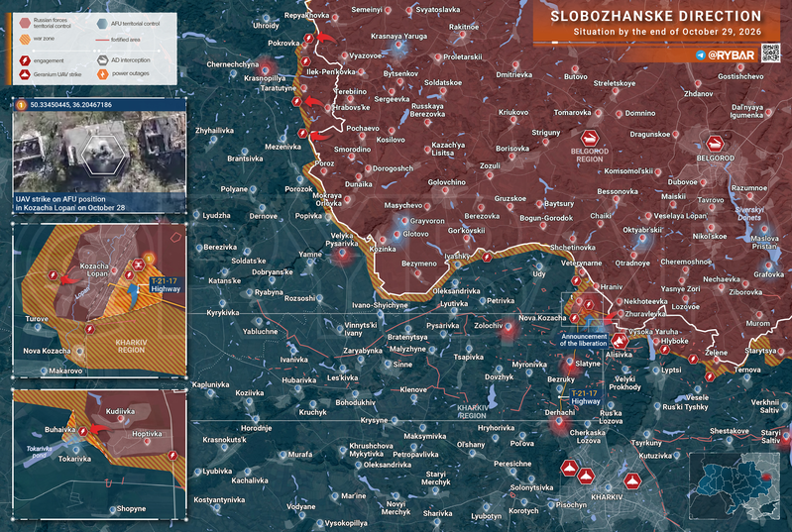Viewport: 792px width, 532px height.
Task: Click the Shebetinovka town label
Action: click(x=572, y=248)
